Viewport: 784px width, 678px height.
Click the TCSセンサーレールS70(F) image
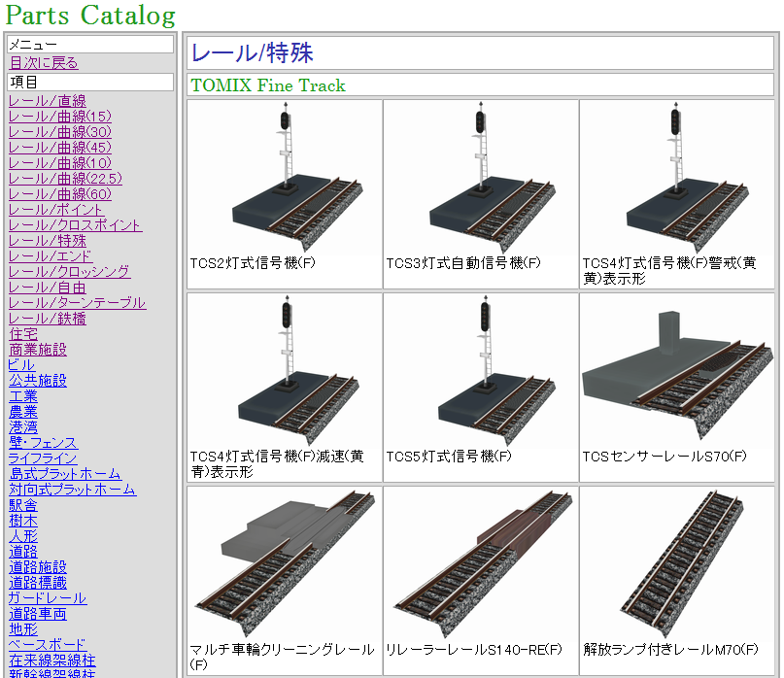point(676,371)
